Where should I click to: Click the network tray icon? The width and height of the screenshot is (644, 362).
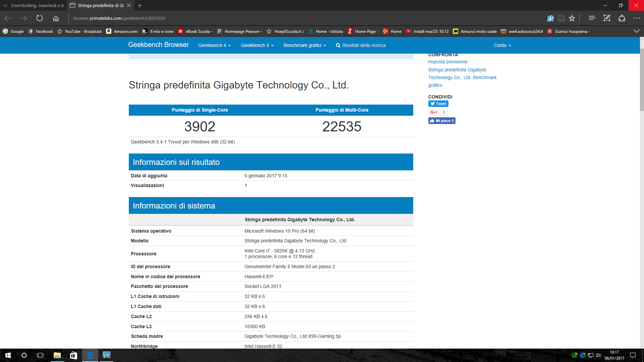[591, 355]
